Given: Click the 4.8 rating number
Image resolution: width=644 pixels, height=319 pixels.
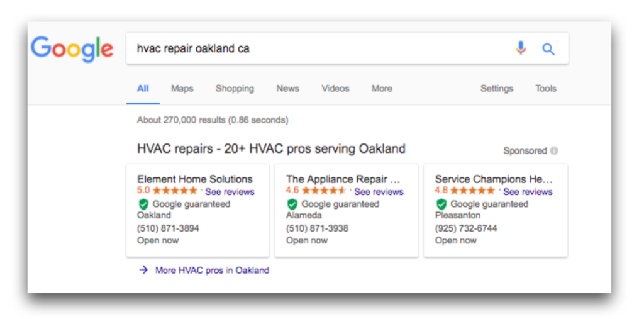Looking at the screenshot, I should tap(442, 191).
